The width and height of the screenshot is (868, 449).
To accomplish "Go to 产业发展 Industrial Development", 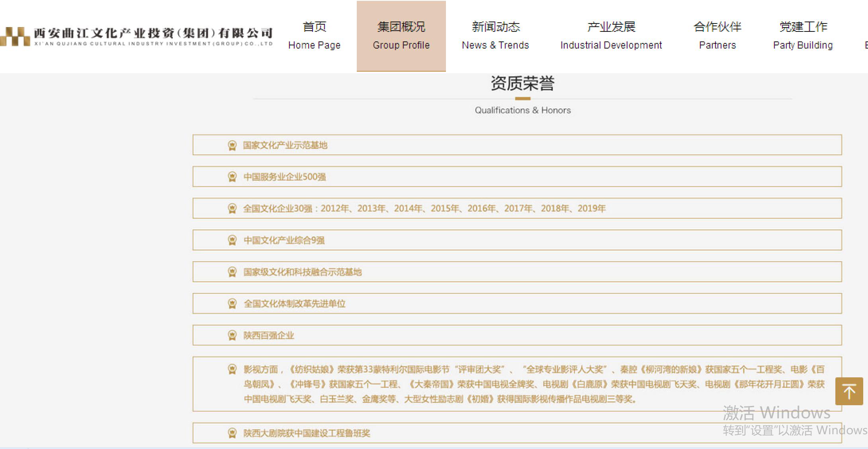I will point(611,36).
